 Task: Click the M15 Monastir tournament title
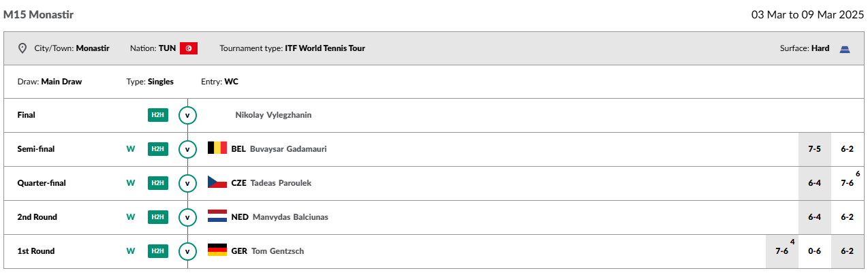click(38, 14)
